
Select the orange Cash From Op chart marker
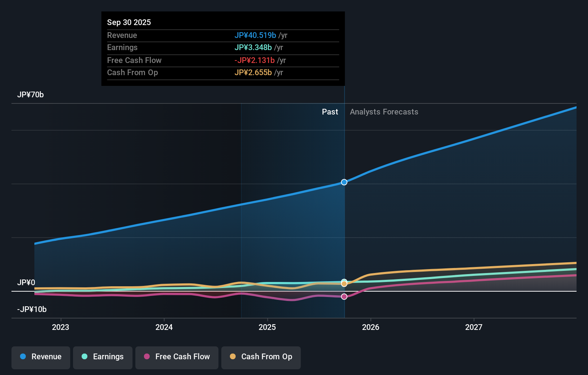[x=344, y=283]
